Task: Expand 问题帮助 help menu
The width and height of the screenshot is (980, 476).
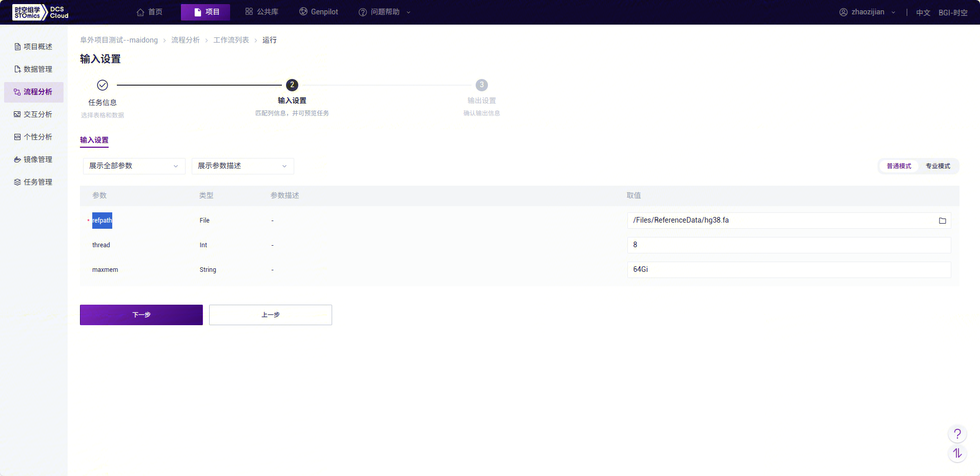Action: point(384,12)
